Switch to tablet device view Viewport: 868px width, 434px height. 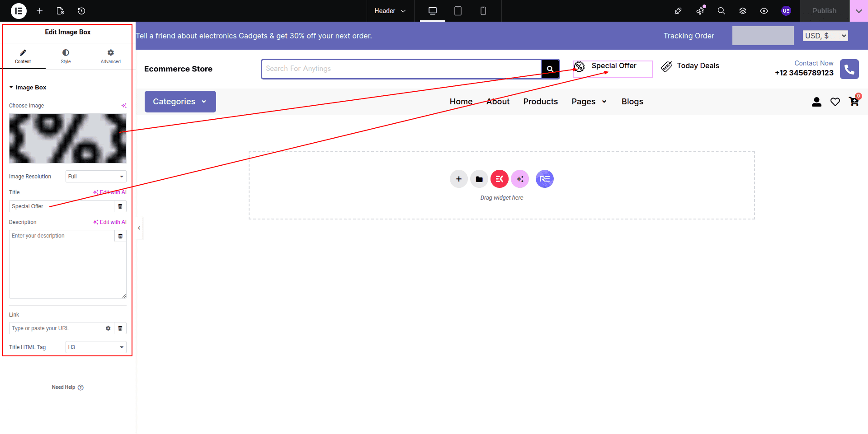pyautogui.click(x=458, y=11)
